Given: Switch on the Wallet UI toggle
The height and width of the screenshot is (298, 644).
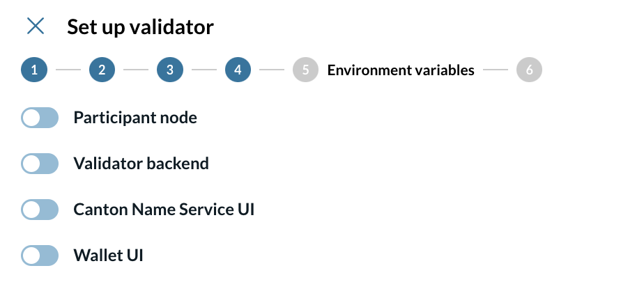Looking at the screenshot, I should 40,256.
